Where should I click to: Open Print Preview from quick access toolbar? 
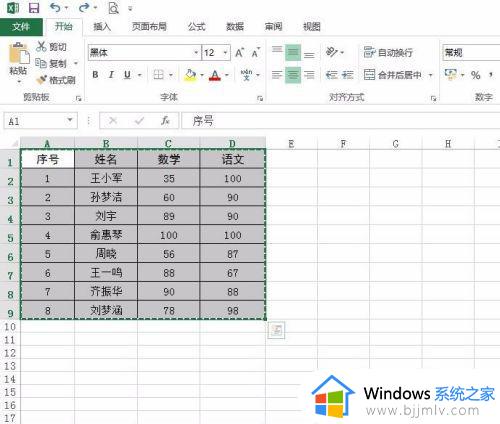click(x=113, y=8)
